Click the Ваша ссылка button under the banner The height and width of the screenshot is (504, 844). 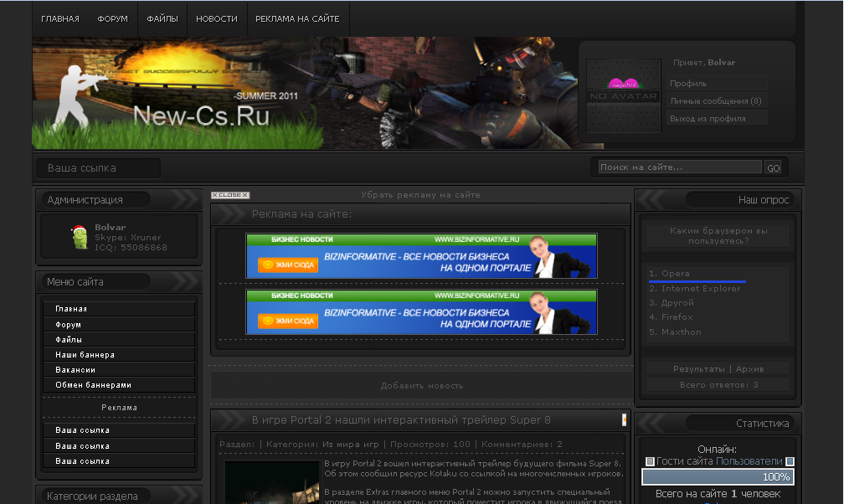click(x=99, y=168)
